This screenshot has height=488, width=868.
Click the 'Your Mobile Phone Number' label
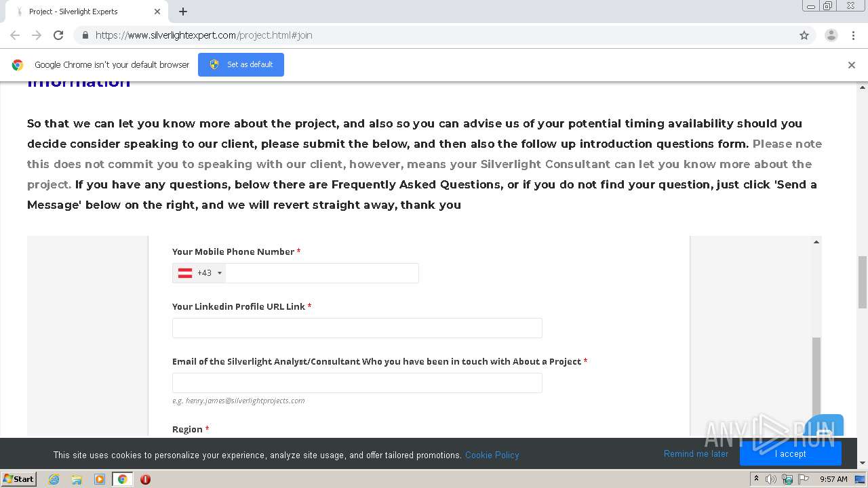pyautogui.click(x=233, y=251)
